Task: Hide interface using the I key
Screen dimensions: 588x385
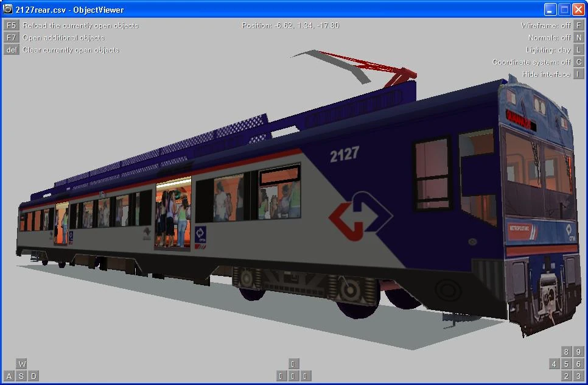Action: [x=579, y=74]
